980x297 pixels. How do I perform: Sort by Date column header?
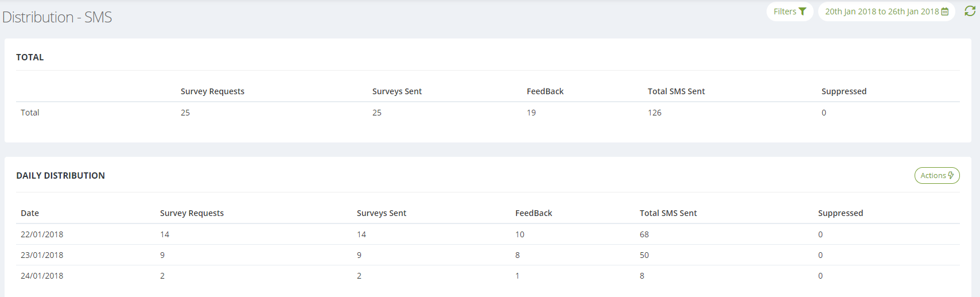[30, 213]
